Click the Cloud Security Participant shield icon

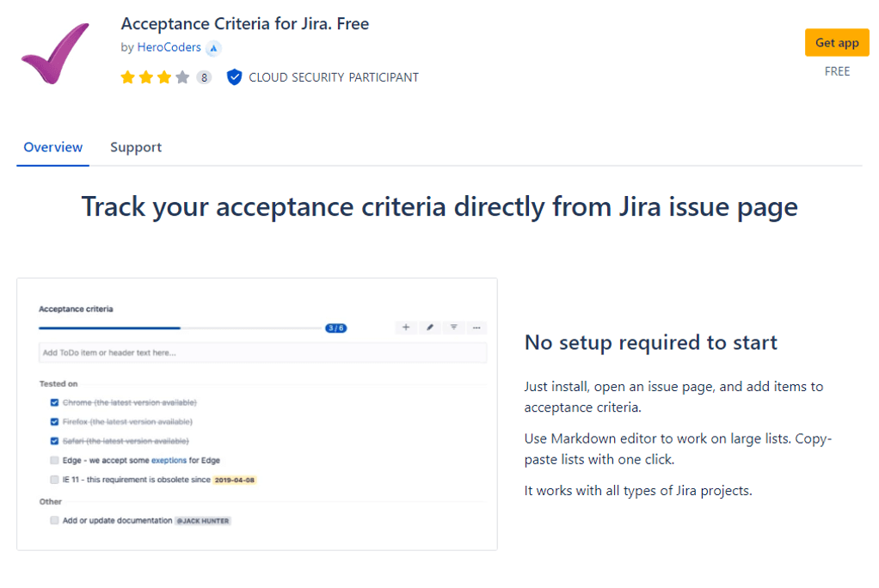[234, 77]
